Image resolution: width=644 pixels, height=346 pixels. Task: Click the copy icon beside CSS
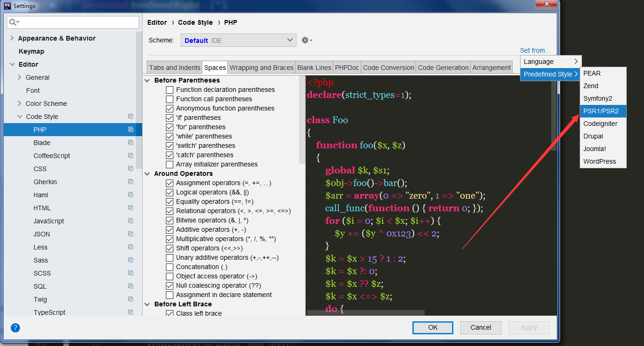pyautogui.click(x=131, y=169)
